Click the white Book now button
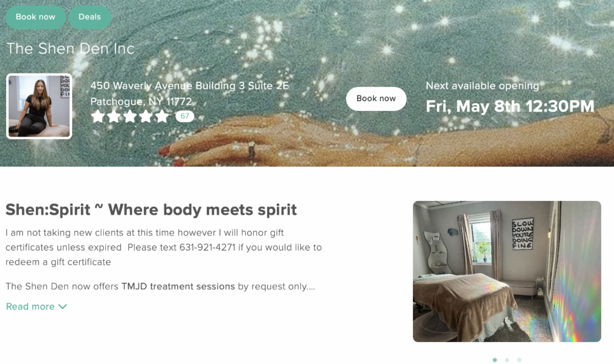 (376, 99)
